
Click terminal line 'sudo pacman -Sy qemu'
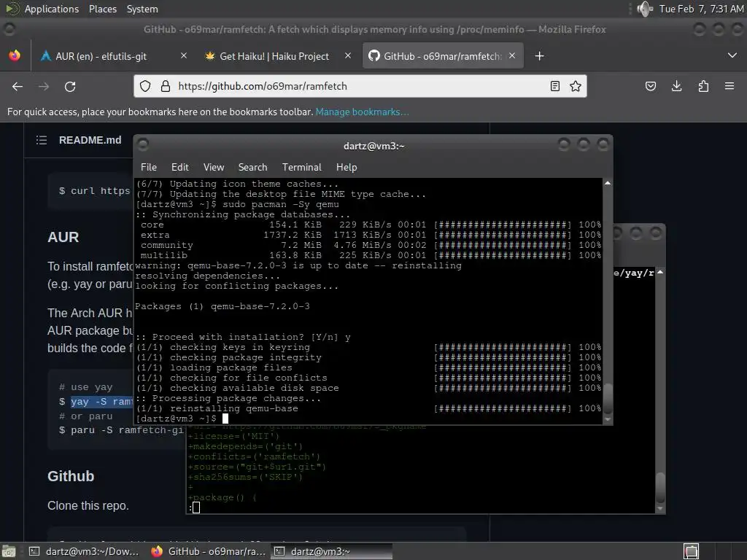coord(281,204)
